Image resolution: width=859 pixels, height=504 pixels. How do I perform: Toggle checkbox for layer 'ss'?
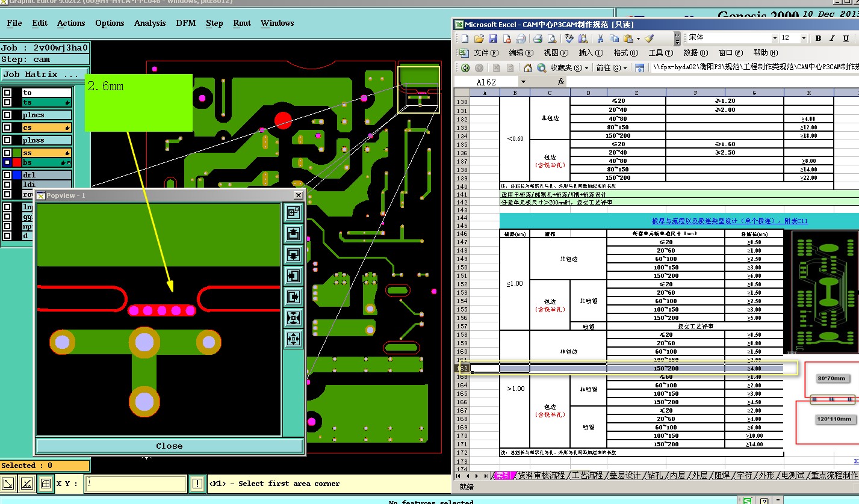click(x=7, y=153)
